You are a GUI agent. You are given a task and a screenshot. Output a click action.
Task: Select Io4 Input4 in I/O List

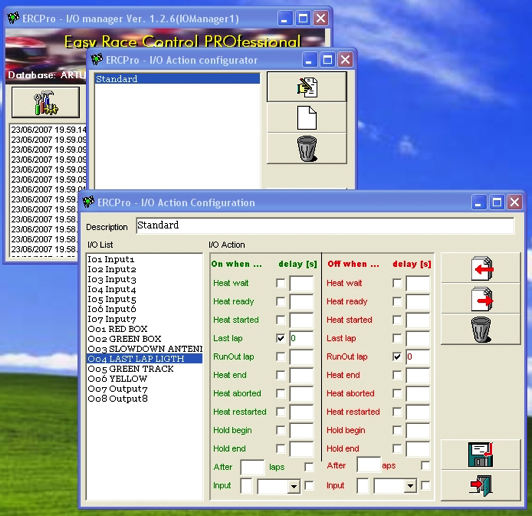click(144, 289)
